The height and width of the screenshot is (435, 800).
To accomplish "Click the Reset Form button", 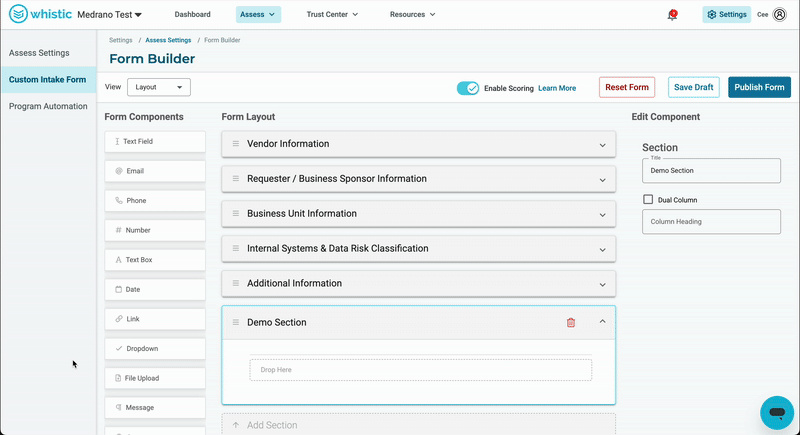I will point(627,87).
